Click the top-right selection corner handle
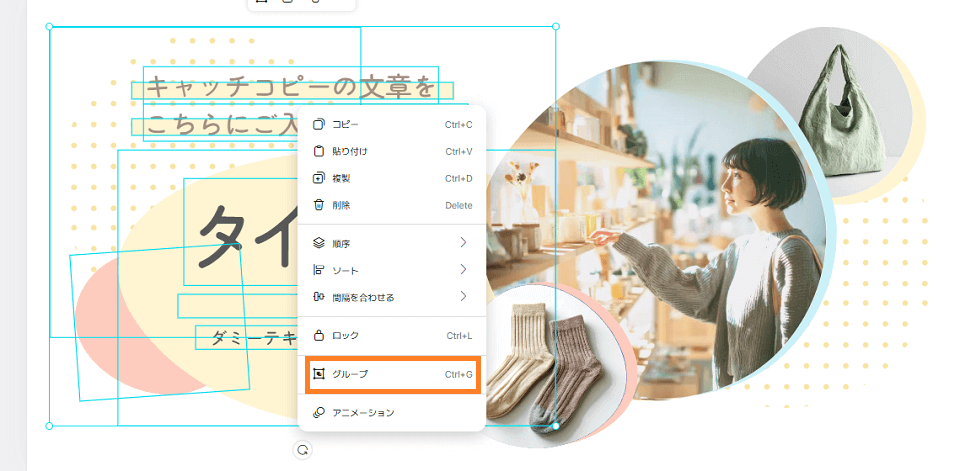This screenshot has height=471, width=960. click(x=556, y=27)
